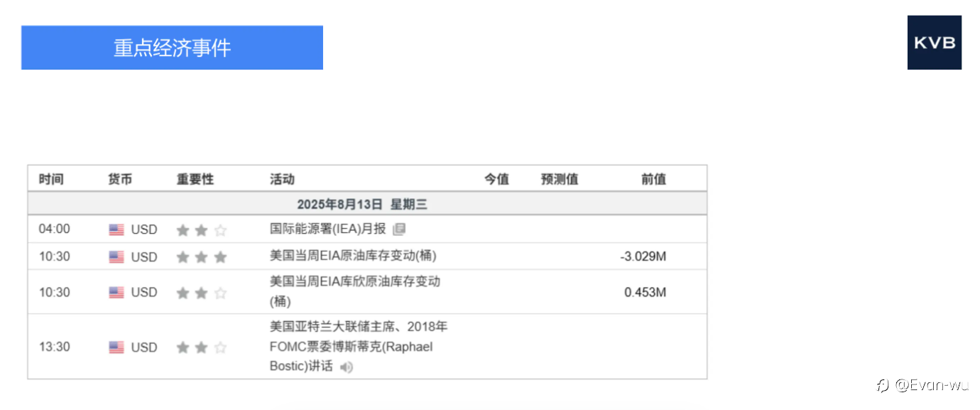980x410 pixels.
Task: Click the 时间 column header
Action: [x=51, y=179]
